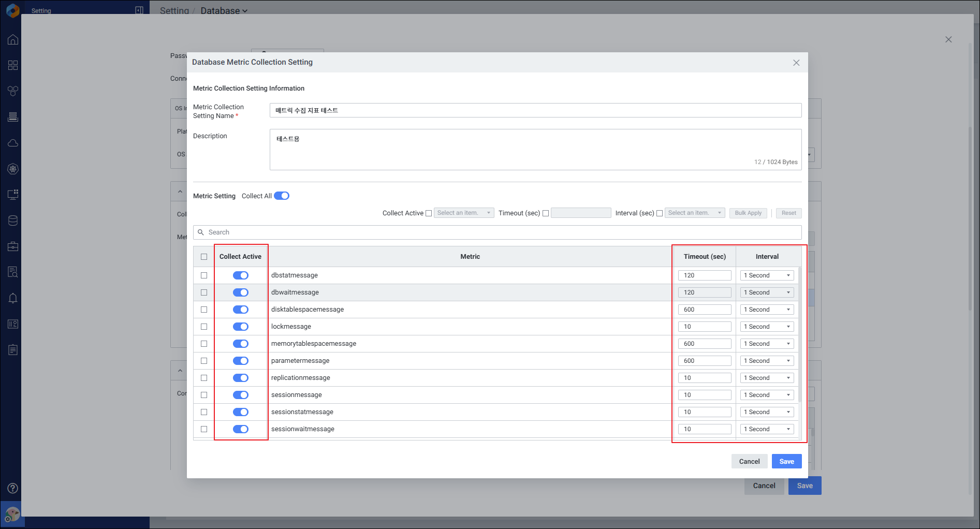
Task: Open Interval dropdown for sessionmessage row
Action: click(x=767, y=395)
